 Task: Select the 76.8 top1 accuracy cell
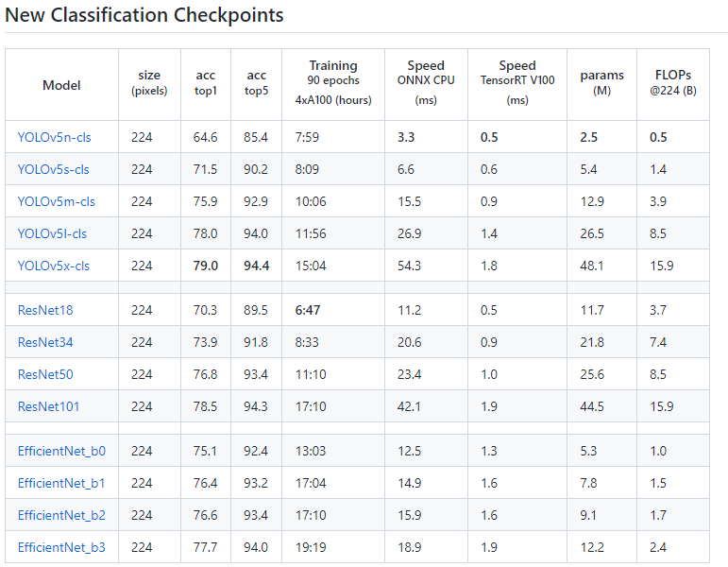pyautogui.click(x=205, y=374)
